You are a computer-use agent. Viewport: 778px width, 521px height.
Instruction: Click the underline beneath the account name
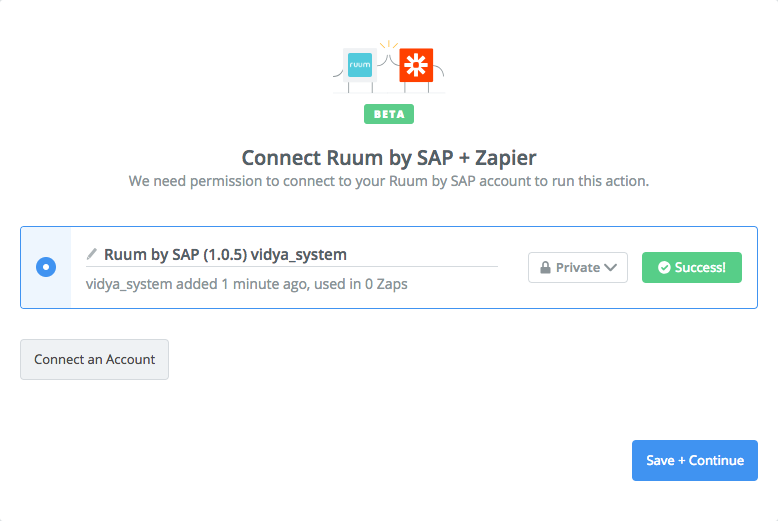point(292,266)
